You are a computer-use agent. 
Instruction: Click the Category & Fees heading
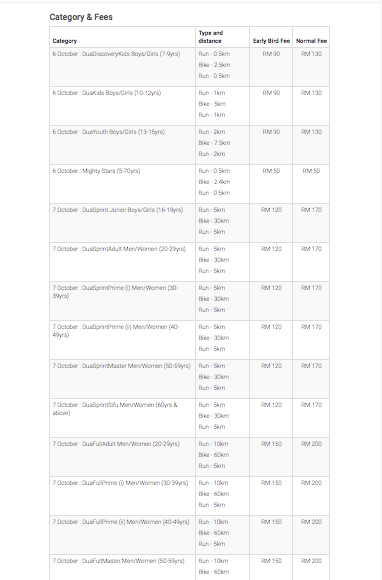pyautogui.click(x=81, y=17)
